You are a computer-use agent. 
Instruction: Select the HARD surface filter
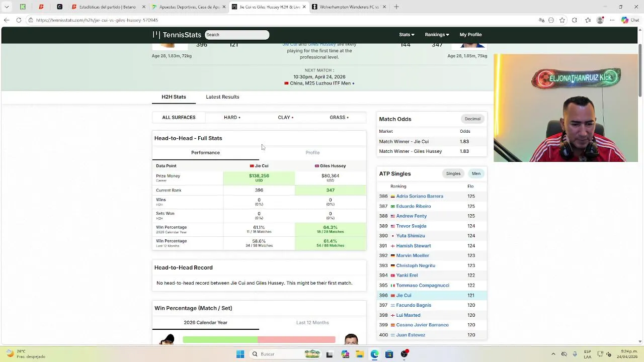(232, 117)
